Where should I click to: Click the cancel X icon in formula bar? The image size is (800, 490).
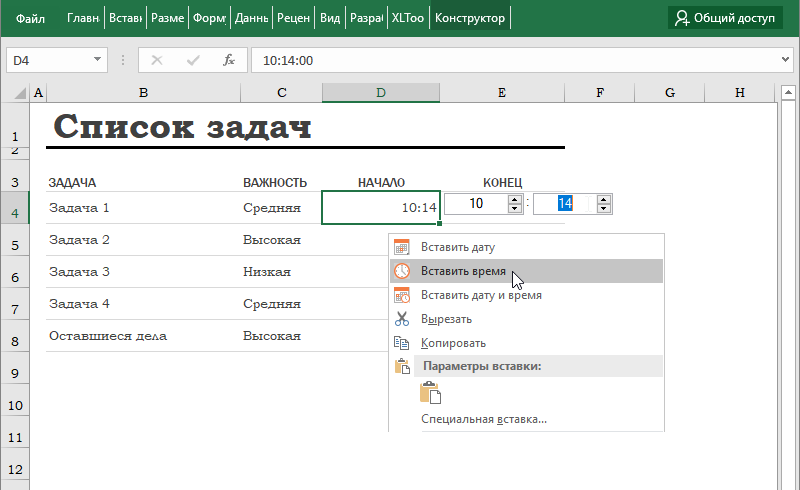156,60
